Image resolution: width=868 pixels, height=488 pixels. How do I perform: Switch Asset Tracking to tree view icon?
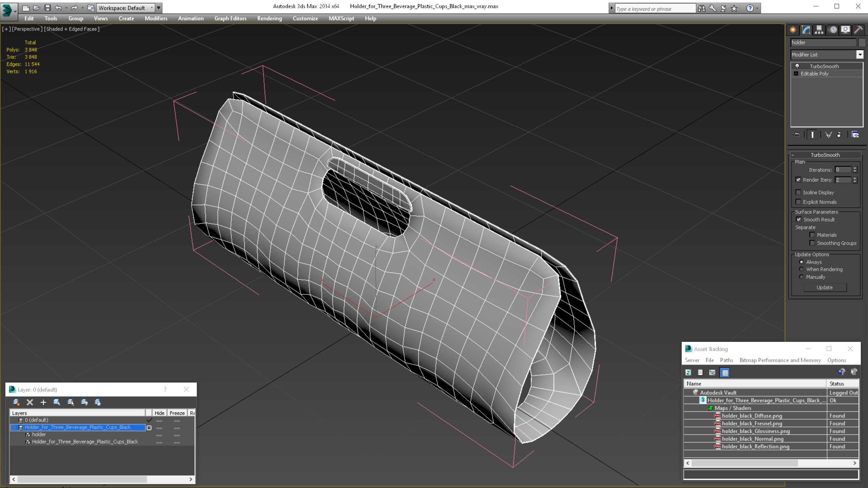click(712, 373)
